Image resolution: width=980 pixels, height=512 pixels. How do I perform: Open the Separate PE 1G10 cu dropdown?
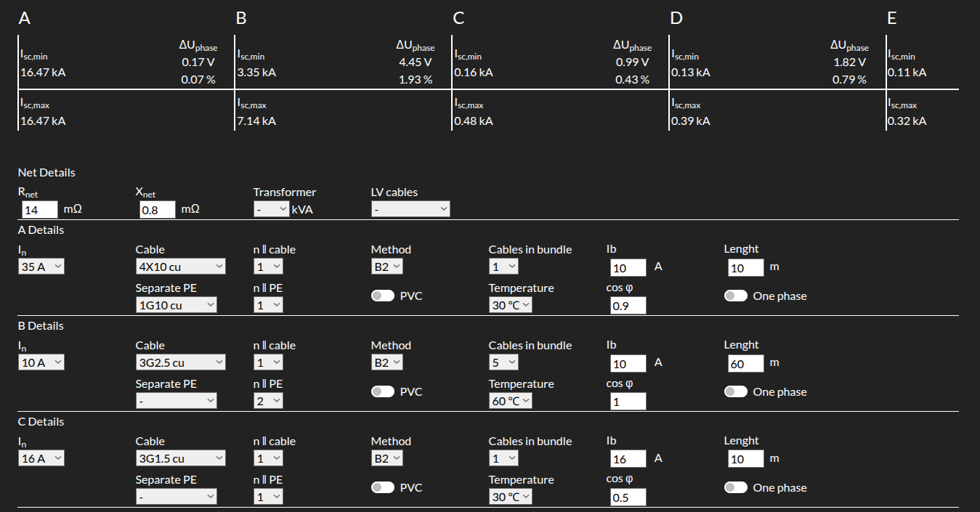pos(177,305)
